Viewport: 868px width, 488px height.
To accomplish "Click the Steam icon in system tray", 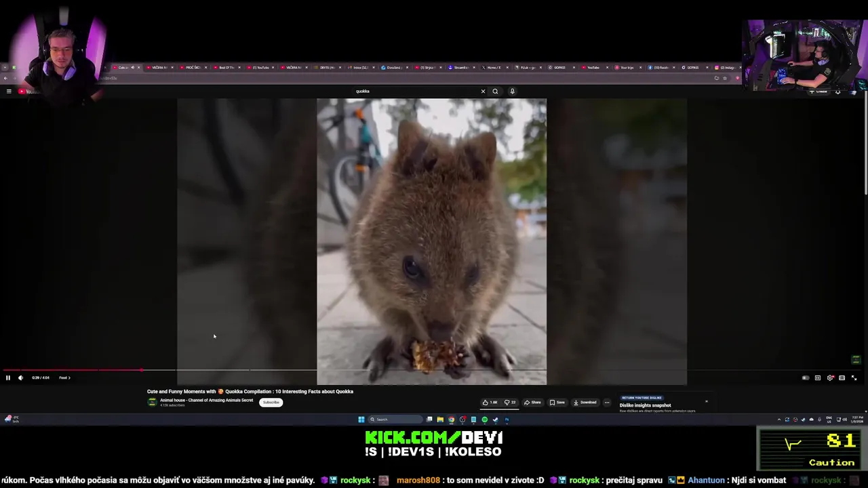I will click(804, 420).
